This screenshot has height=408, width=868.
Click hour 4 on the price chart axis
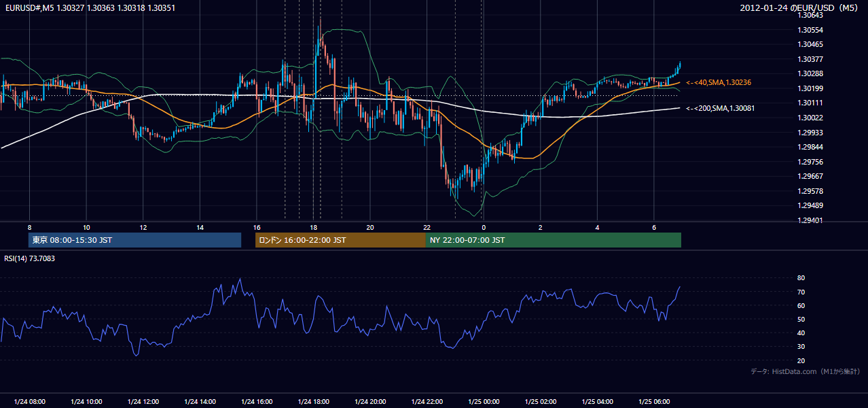[597, 227]
